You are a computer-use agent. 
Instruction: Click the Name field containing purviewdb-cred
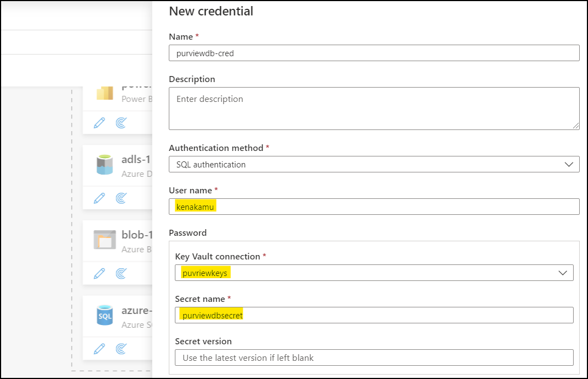[374, 53]
